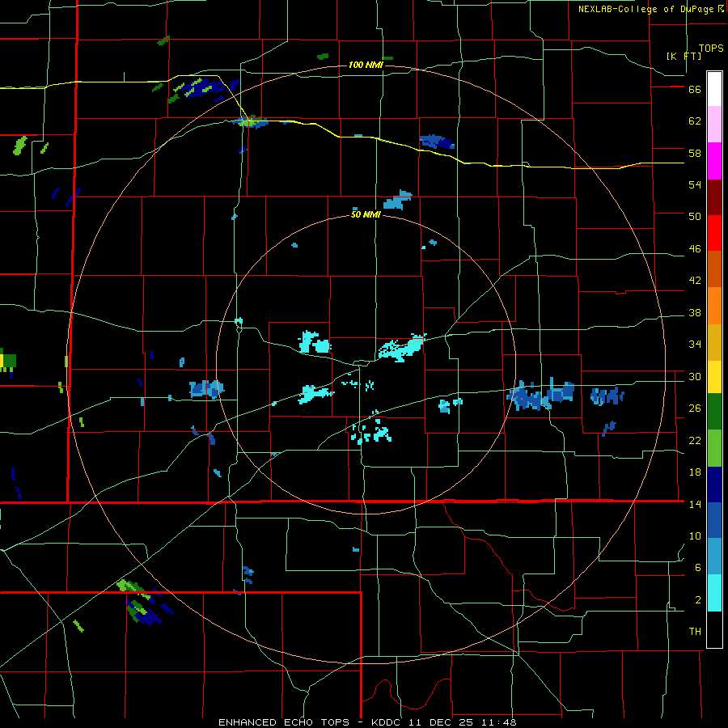Select the dark red legend band

pyautogui.click(x=714, y=197)
